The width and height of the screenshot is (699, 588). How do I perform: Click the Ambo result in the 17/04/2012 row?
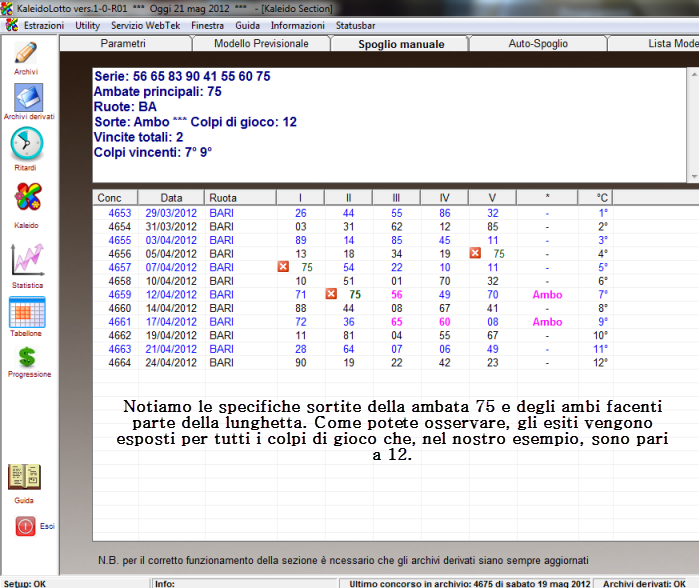click(x=547, y=323)
